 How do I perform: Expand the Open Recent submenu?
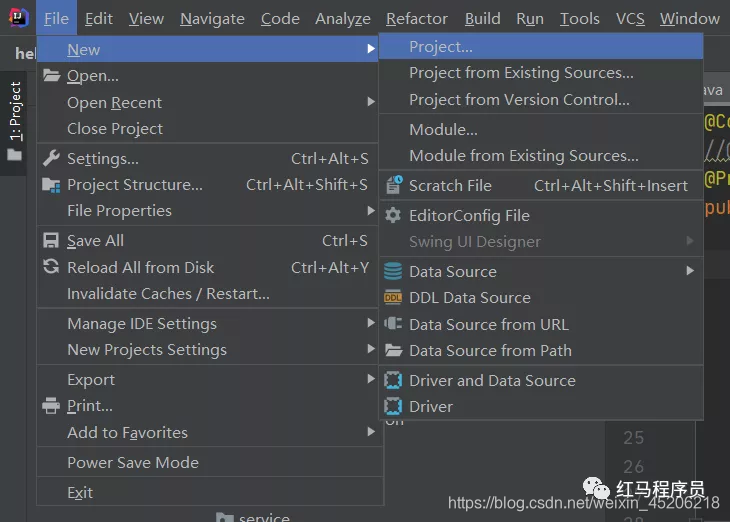pyautogui.click(x=371, y=103)
